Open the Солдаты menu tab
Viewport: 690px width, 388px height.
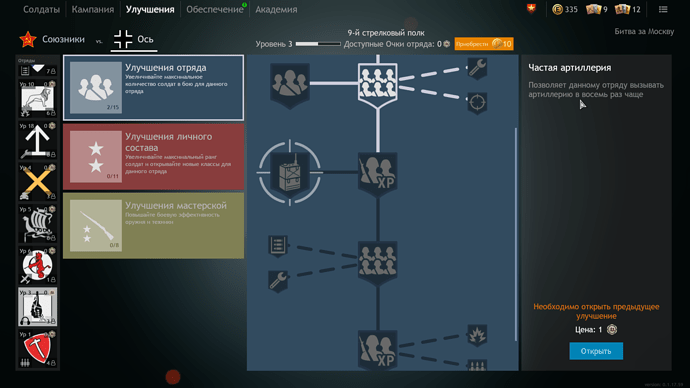tap(41, 9)
